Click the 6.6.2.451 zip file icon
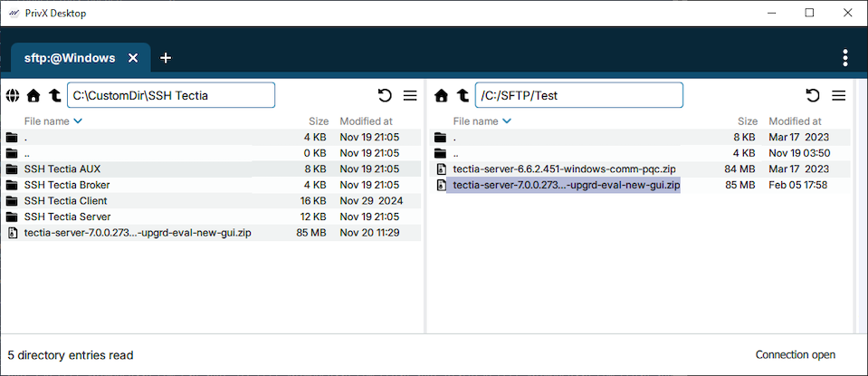The width and height of the screenshot is (868, 376). pos(441,169)
